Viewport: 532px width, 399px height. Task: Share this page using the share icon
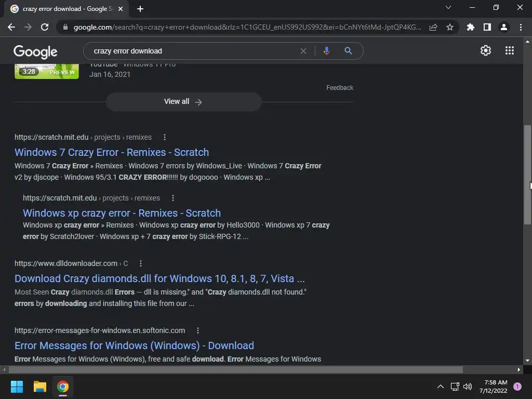pos(433,27)
